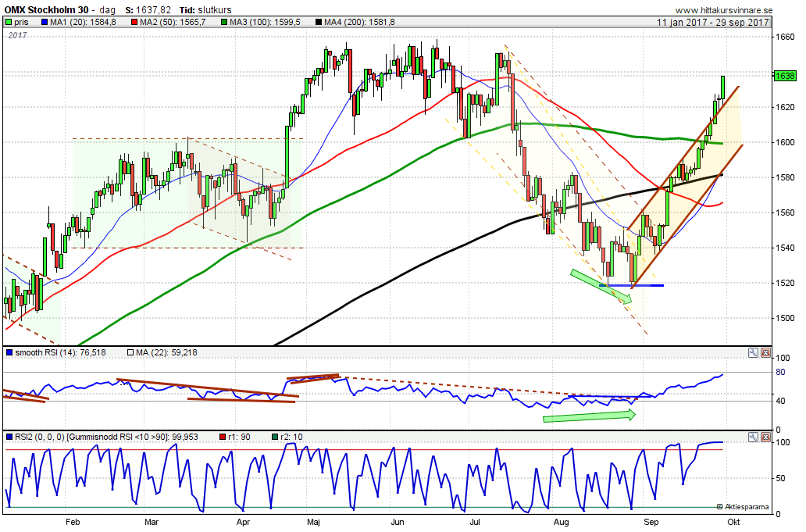Screen dimensions: 806x532
Task: Click the red r1: 90 legend swatch
Action: point(223,437)
